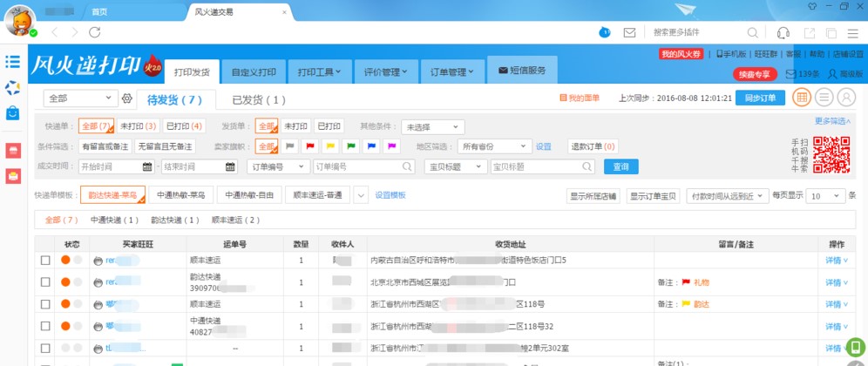Screen dimensions: 868x366
Task: Switch to the grid view icon
Action: 801,98
